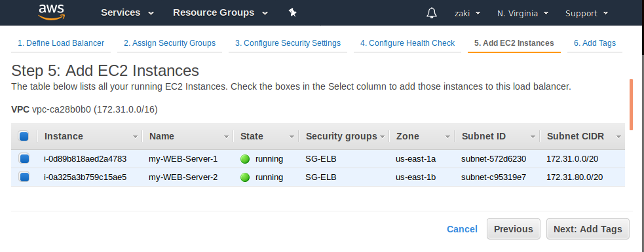Image resolution: width=644 pixels, height=252 pixels.
Task: Switch to the 4. Configure Health Check tab
Action: [x=407, y=43]
